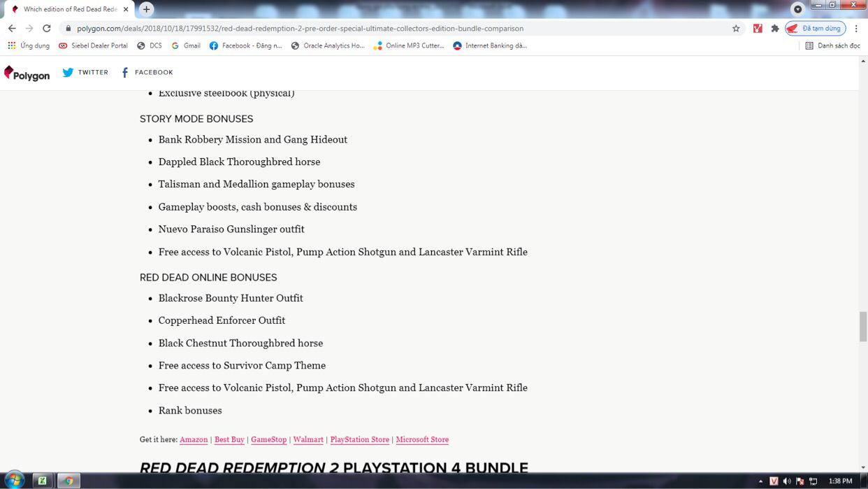
Task: Click 'Copperhead Enforcer Outfit' list item
Action: [222, 320]
